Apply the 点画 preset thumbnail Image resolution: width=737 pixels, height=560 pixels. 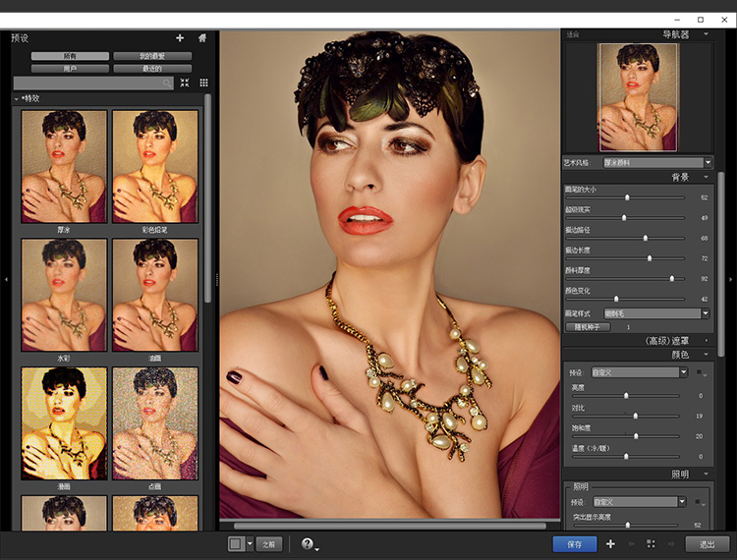click(x=155, y=423)
